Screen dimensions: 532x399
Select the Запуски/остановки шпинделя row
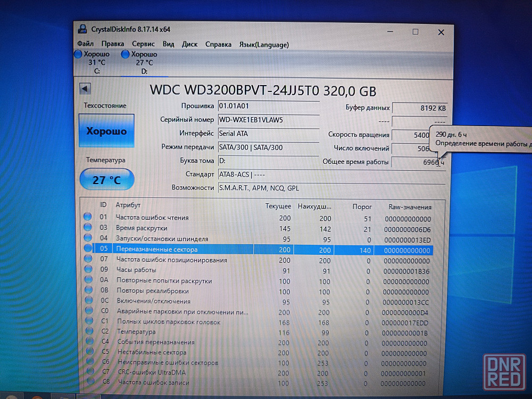click(x=257, y=239)
